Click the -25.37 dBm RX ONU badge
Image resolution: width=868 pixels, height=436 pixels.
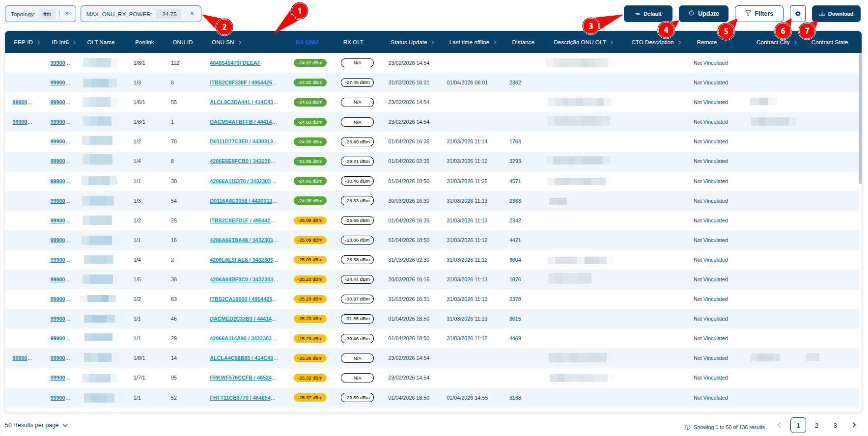click(310, 398)
